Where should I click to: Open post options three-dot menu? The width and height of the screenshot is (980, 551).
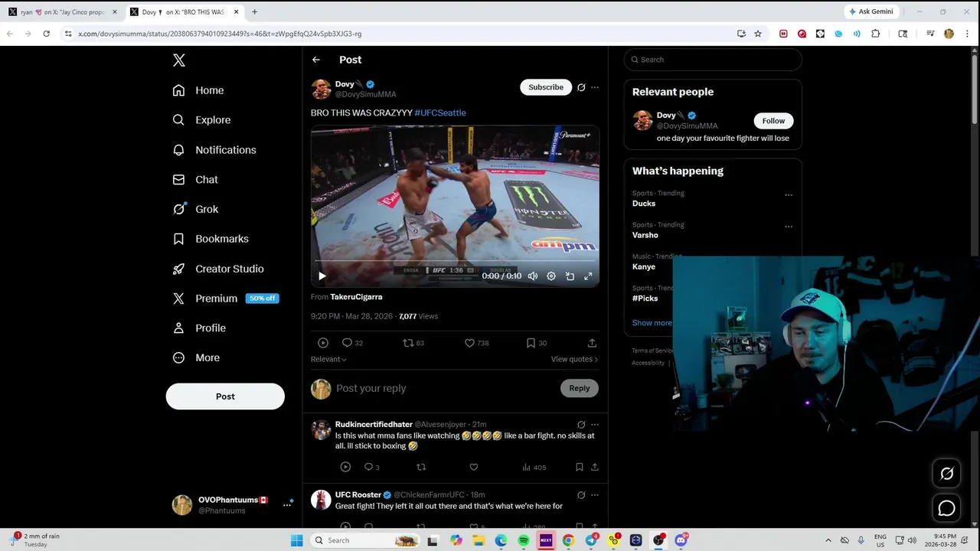(595, 87)
